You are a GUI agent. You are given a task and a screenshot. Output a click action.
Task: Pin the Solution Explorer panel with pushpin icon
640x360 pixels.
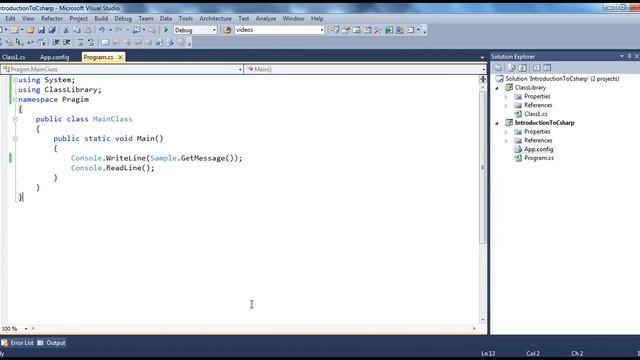click(629, 56)
